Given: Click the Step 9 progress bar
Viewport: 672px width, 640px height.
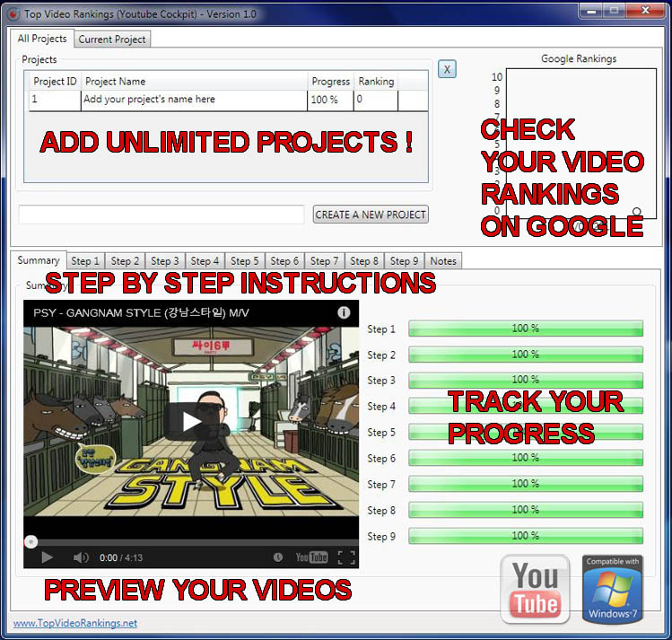Looking at the screenshot, I should pos(526,536).
